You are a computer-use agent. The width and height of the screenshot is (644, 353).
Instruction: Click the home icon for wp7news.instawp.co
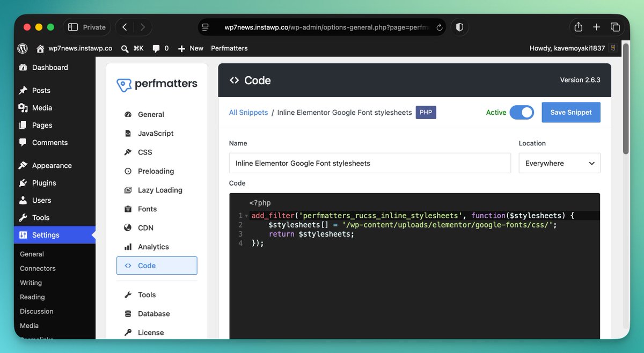[40, 48]
